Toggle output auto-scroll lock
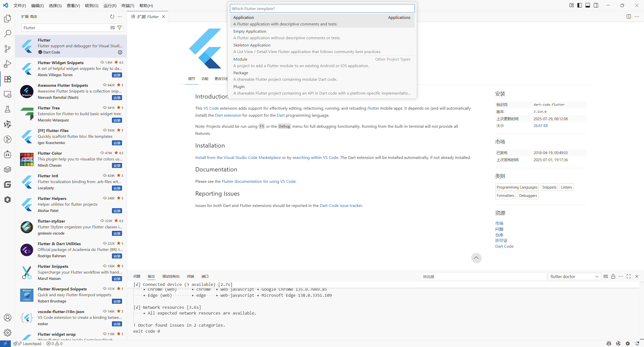 (613, 276)
